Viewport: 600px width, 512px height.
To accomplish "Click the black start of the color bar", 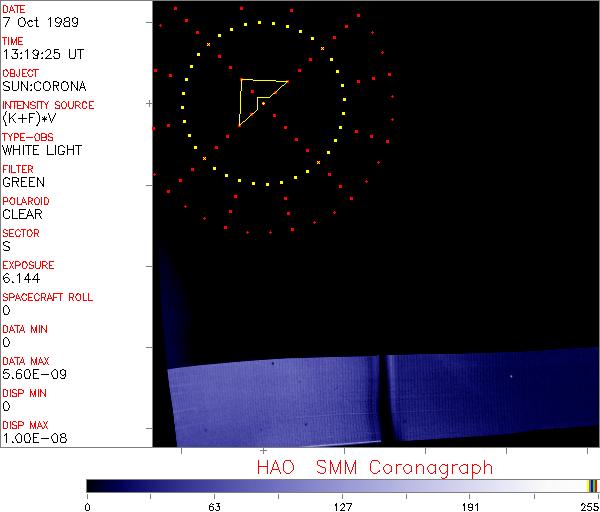I will tap(92, 486).
